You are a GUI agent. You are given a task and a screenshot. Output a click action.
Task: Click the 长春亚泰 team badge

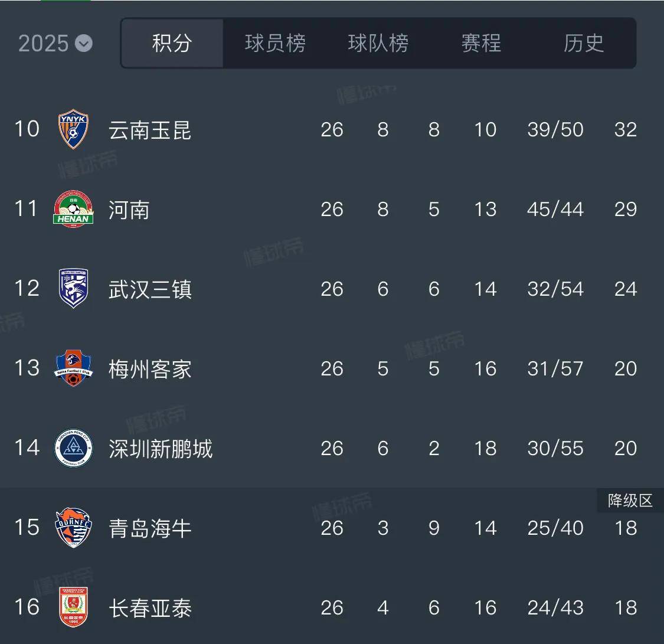[72, 608]
